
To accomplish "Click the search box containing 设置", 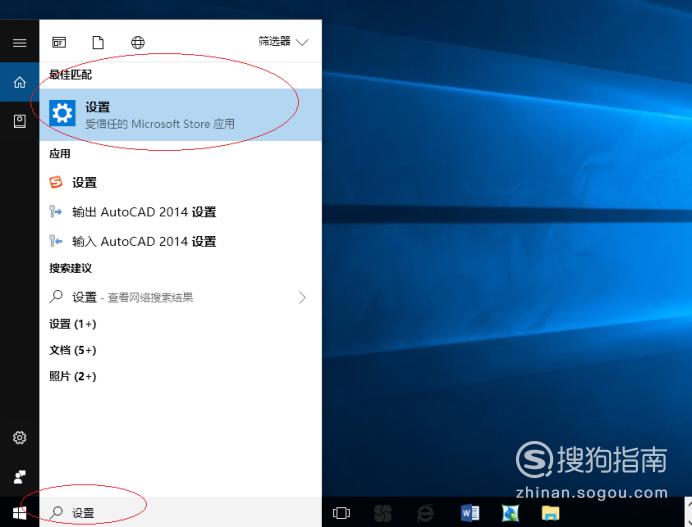I will (x=181, y=512).
